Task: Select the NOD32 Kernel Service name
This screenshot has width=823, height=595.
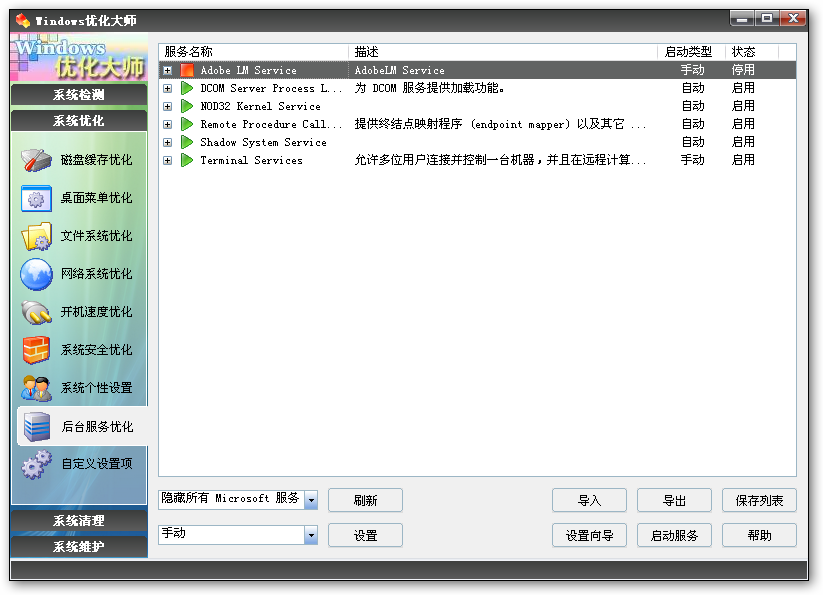Action: coord(260,106)
